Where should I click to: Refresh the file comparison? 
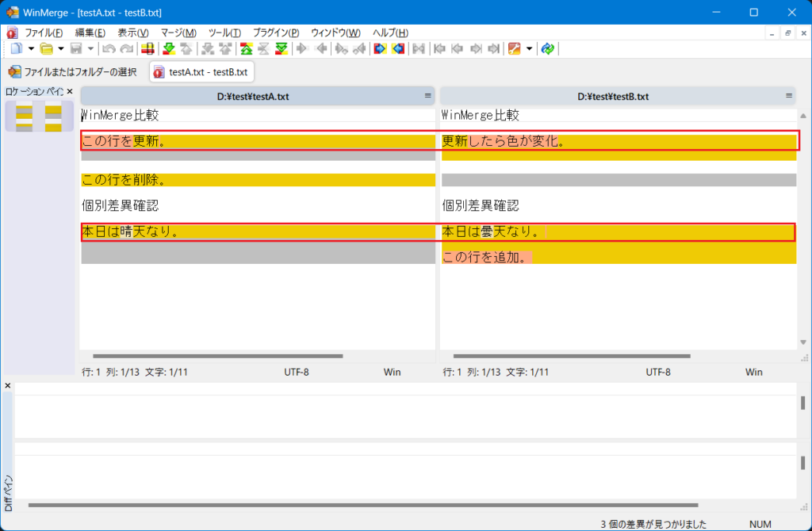pos(548,48)
